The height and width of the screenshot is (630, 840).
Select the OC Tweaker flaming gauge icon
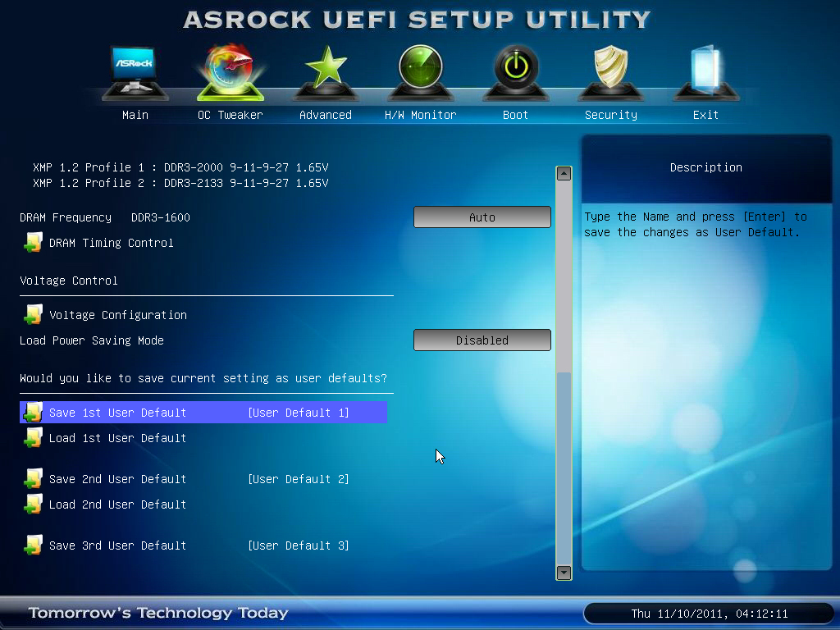(231, 72)
